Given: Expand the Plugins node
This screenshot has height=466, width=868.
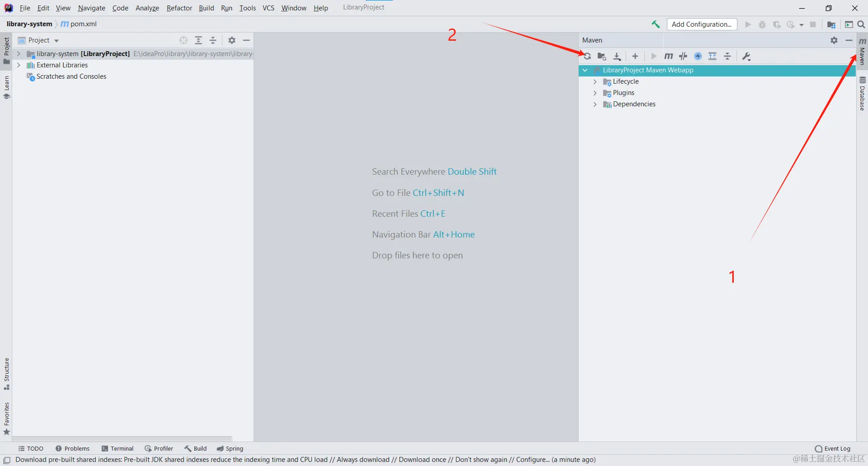Looking at the screenshot, I should [x=595, y=93].
